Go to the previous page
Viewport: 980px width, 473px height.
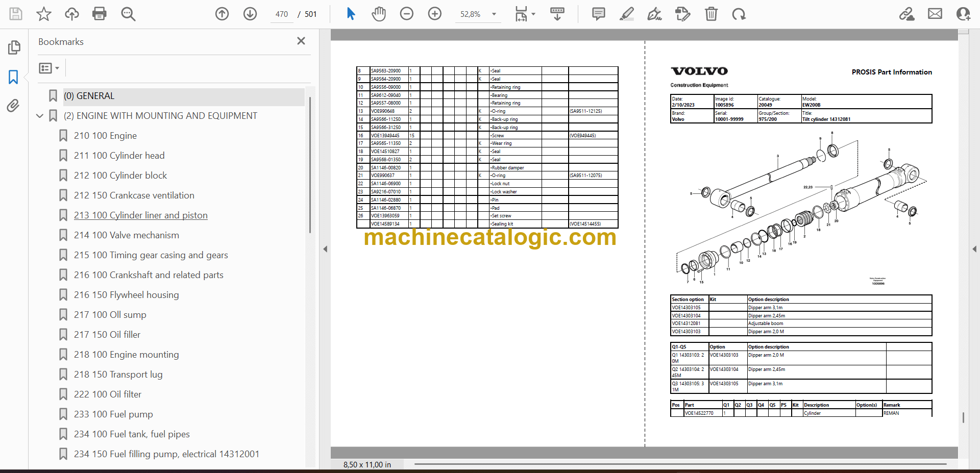[222, 14]
